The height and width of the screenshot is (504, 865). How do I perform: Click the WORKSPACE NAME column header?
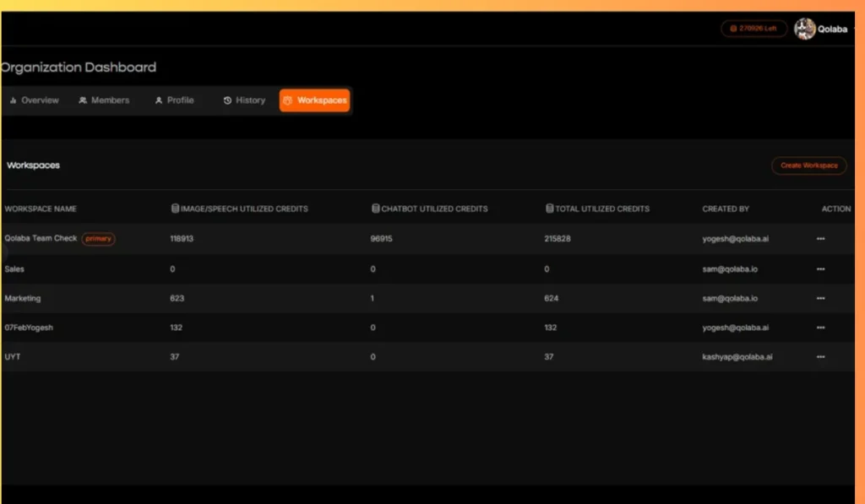[41, 209]
